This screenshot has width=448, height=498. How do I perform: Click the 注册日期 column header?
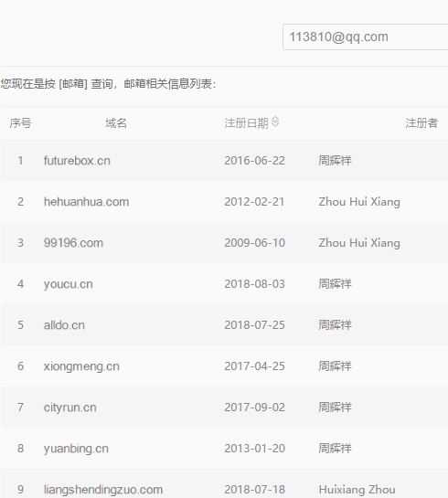click(x=246, y=123)
